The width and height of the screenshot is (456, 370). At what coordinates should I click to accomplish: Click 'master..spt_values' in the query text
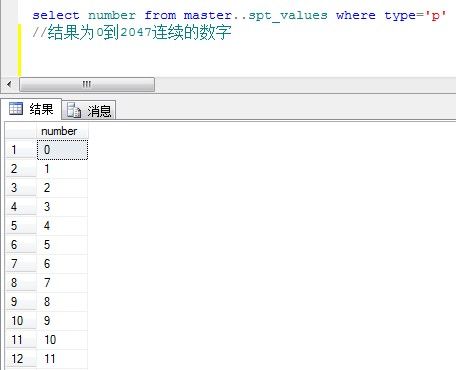[256, 16]
